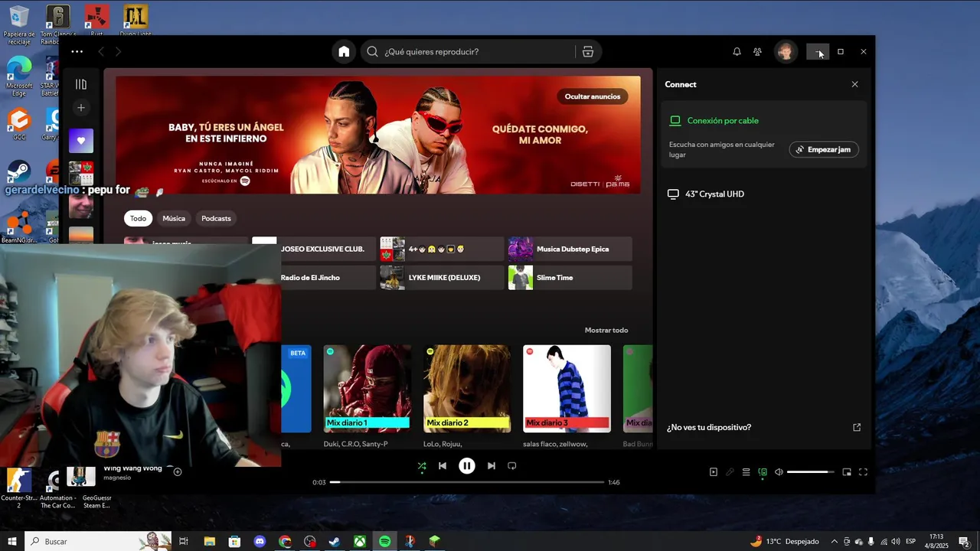Adjust the volume slider

tap(811, 472)
